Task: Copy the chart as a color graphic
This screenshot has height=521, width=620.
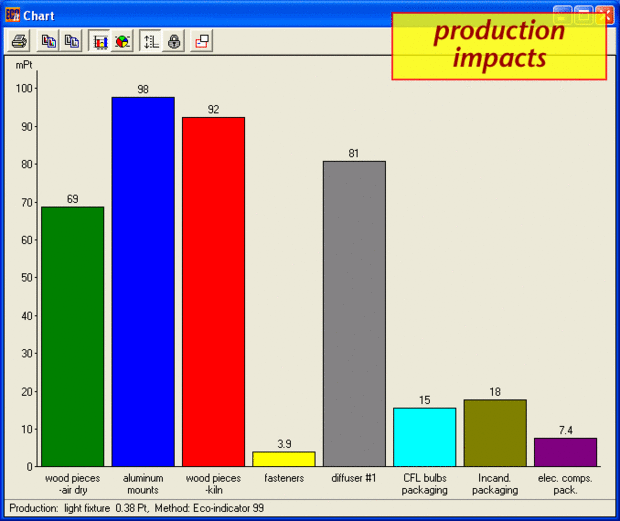Action: point(48,41)
